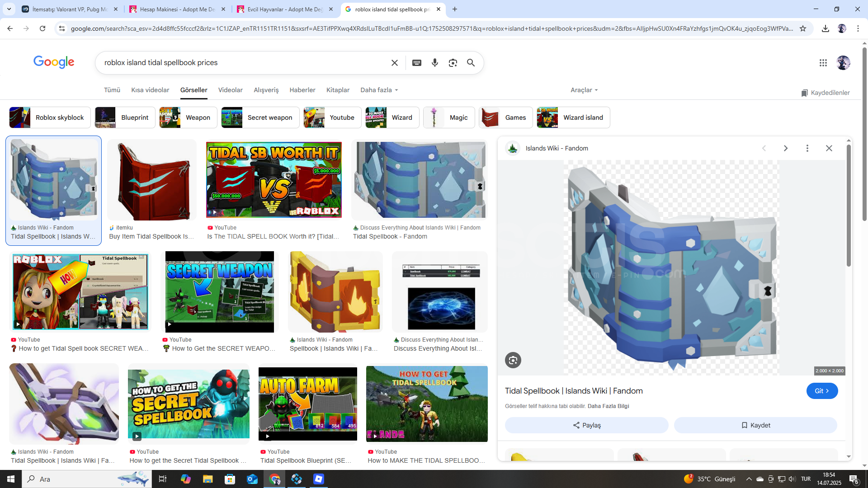Search inside image with Lens button
Viewport: 868px width, 488px height.
(x=513, y=360)
